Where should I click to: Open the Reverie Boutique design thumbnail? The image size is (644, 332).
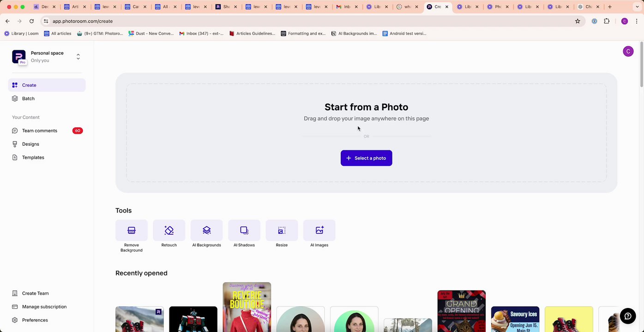(247, 307)
